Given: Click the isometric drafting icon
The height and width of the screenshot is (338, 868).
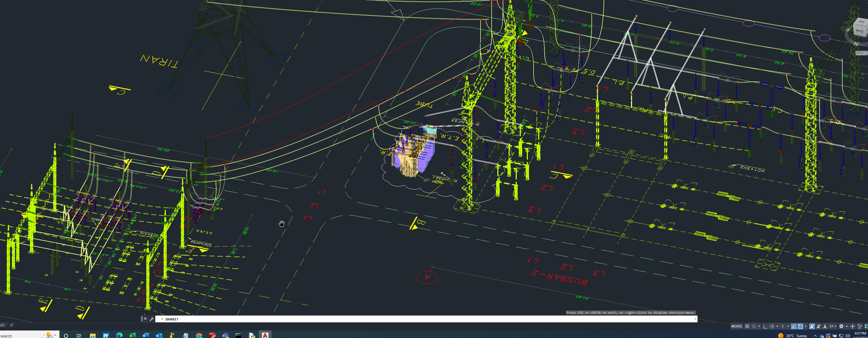Looking at the screenshot, I should coord(782,326).
